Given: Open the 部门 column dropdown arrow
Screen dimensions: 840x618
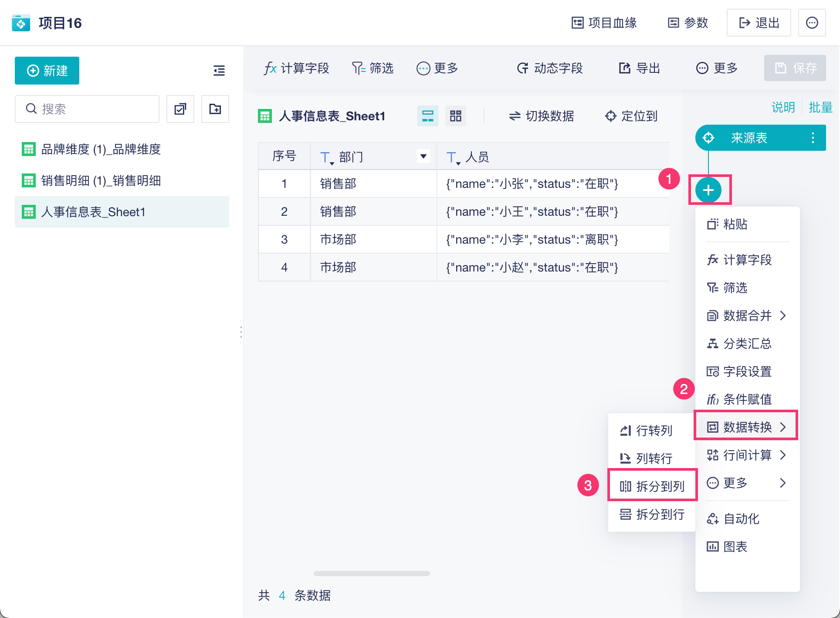Looking at the screenshot, I should pos(423,156).
